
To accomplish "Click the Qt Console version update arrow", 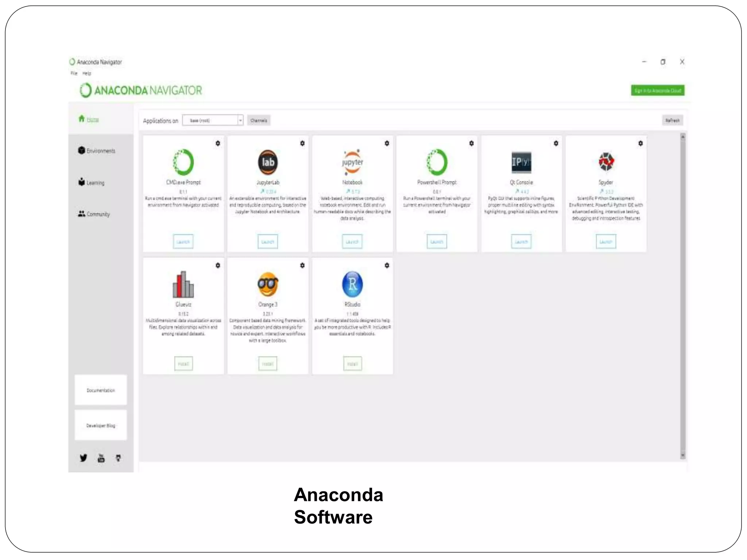I will [517, 191].
